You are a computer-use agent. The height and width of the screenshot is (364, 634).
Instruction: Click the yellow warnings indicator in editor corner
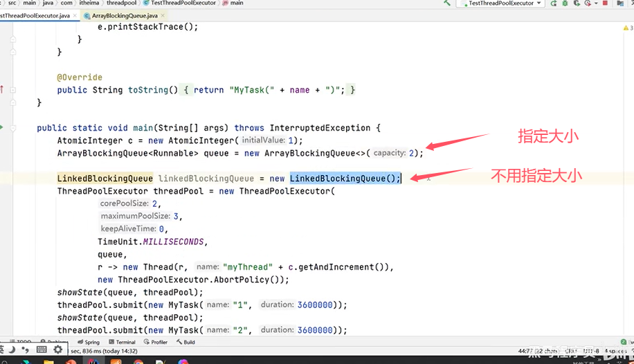628,28
